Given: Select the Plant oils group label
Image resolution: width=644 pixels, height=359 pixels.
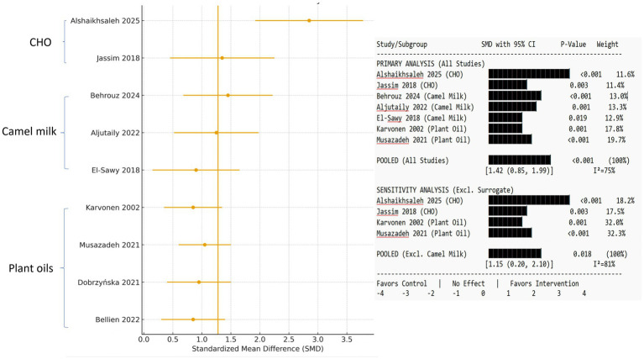Looking at the screenshot, I should tap(31, 268).
